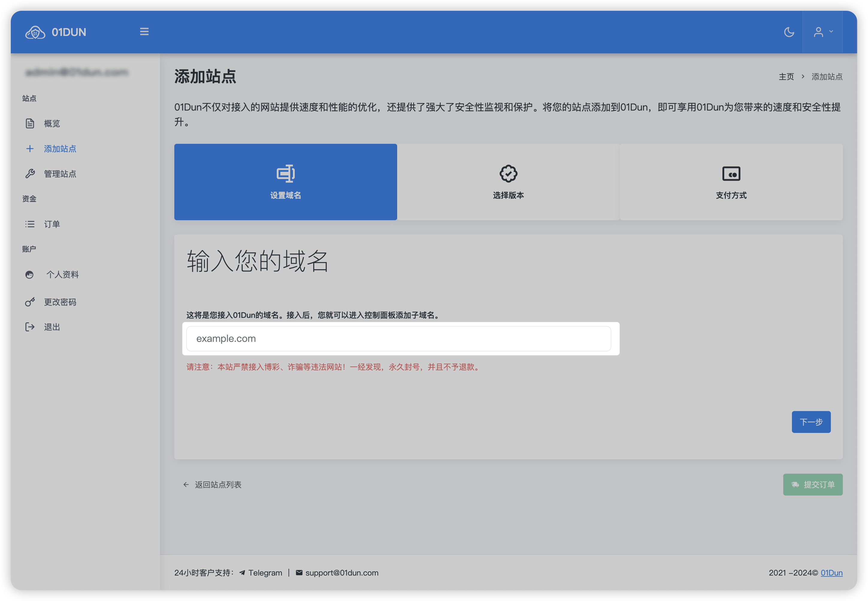Toggle the sidebar hamburger menu

click(x=144, y=32)
